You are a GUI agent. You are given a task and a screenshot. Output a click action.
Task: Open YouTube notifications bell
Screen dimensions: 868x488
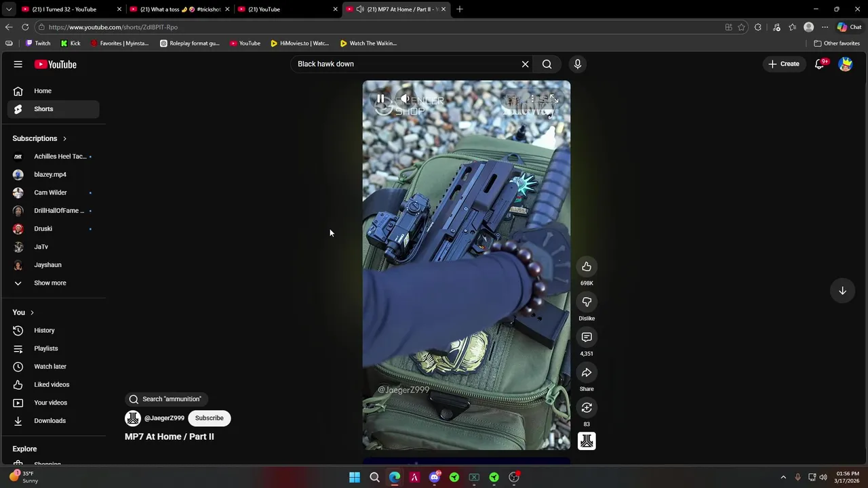[x=820, y=64]
